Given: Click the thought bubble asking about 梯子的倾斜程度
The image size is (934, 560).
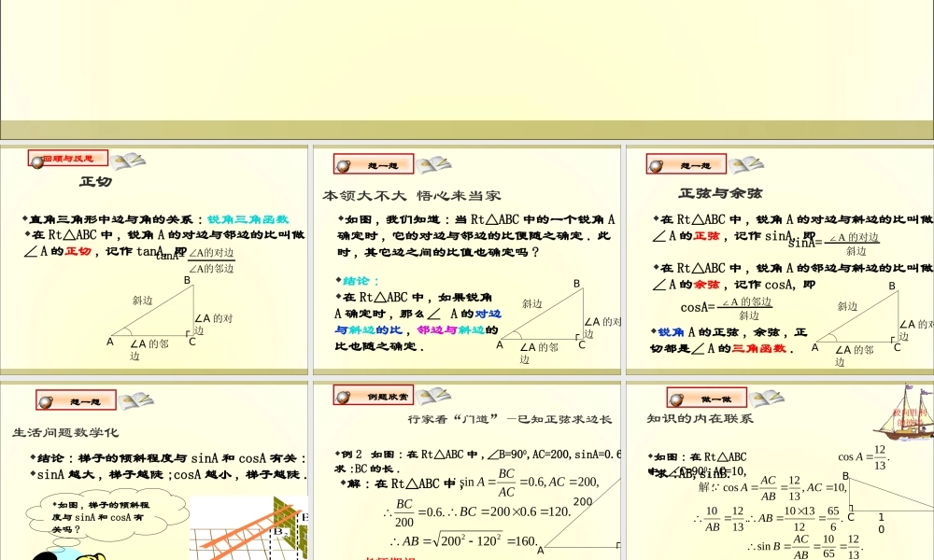Looking at the screenshot, I should [x=107, y=515].
